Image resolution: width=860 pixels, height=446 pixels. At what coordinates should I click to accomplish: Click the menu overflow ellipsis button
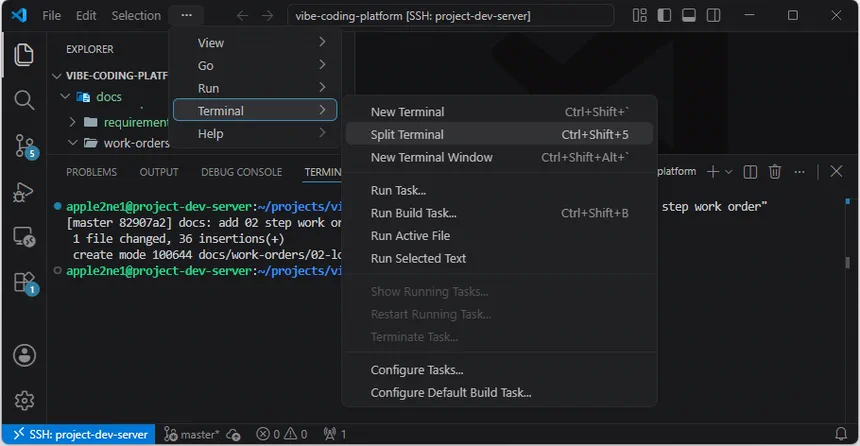(x=186, y=15)
